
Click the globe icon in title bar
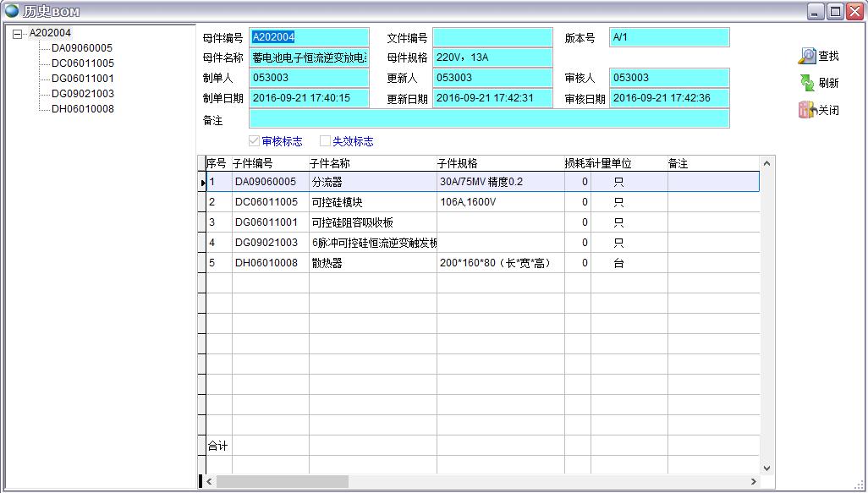[x=11, y=11]
